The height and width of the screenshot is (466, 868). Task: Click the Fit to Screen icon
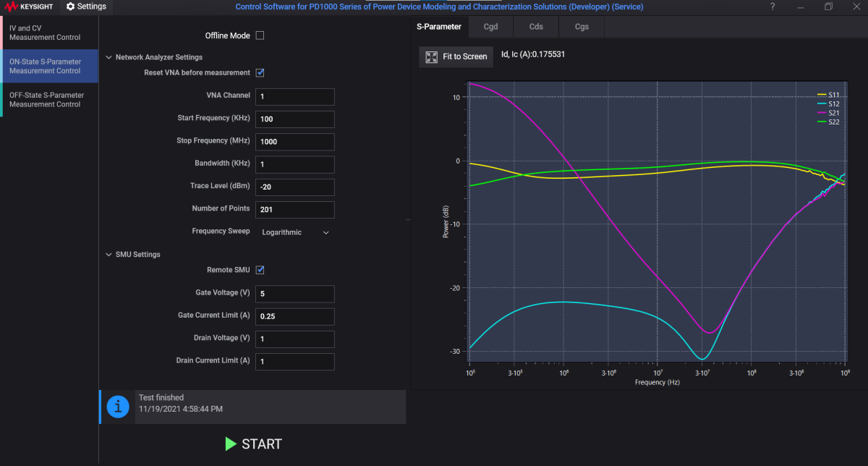tap(431, 56)
